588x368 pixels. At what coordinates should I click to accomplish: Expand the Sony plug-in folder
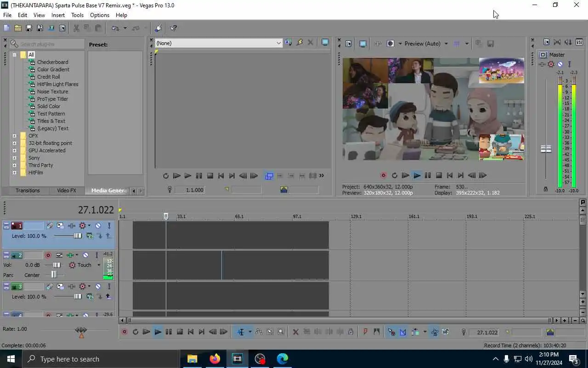coord(14,158)
